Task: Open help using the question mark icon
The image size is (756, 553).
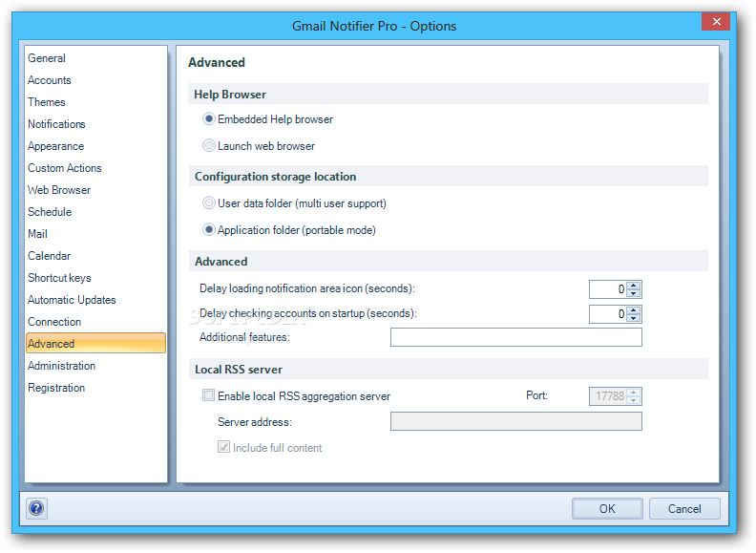Action: point(36,508)
